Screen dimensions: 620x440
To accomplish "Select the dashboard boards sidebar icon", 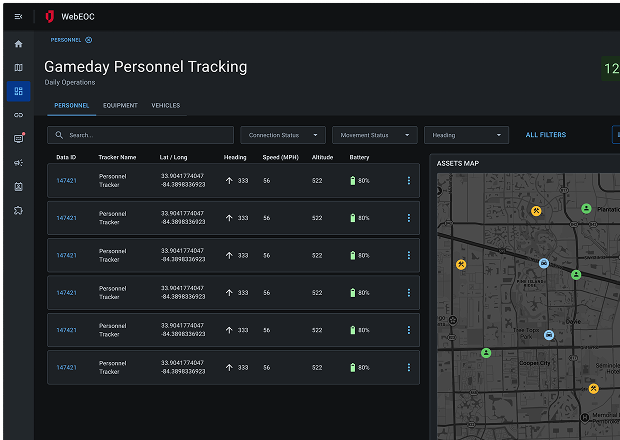I will pyautogui.click(x=18, y=92).
